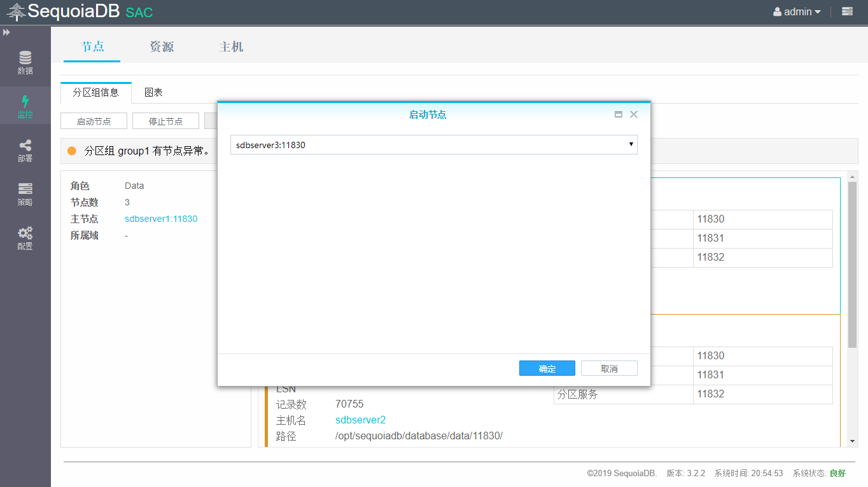868x487 pixels.
Task: Expand the sidebar with double-arrow icon
Action: [x=6, y=32]
